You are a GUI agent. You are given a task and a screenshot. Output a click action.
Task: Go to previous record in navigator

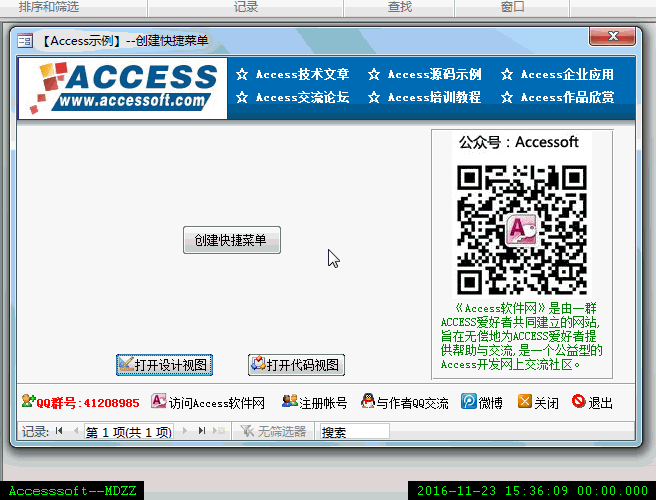[76, 431]
